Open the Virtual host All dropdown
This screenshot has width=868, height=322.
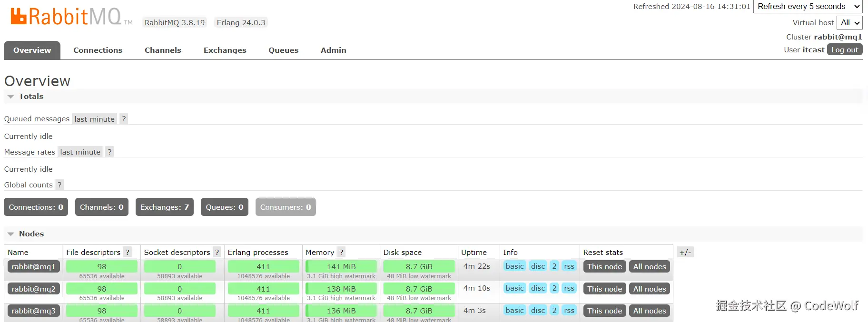pos(849,22)
